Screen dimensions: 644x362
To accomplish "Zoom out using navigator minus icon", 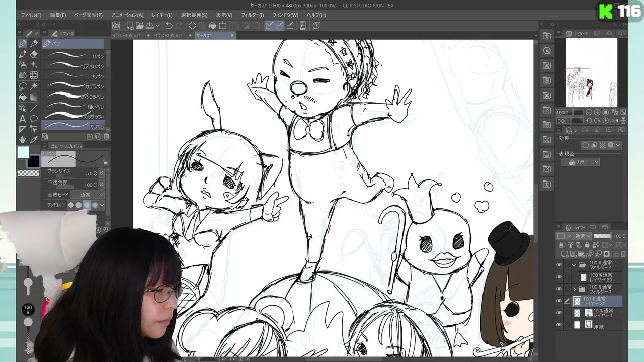I will [589, 112].
